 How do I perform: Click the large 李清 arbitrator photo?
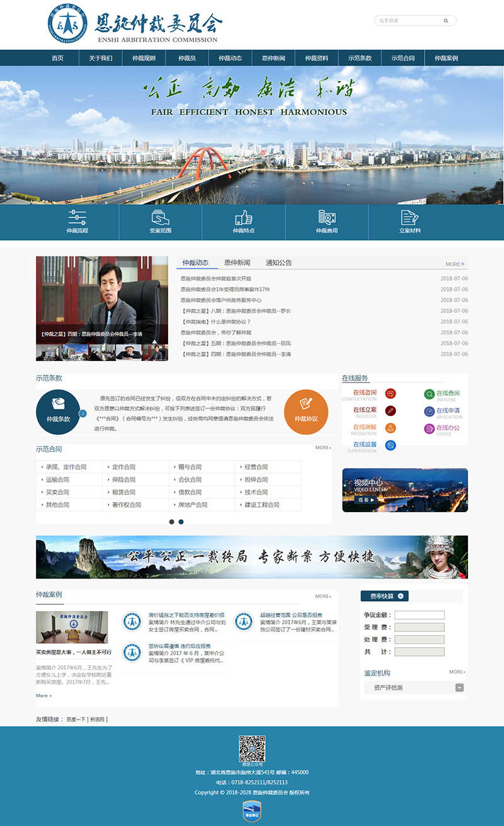(x=102, y=300)
